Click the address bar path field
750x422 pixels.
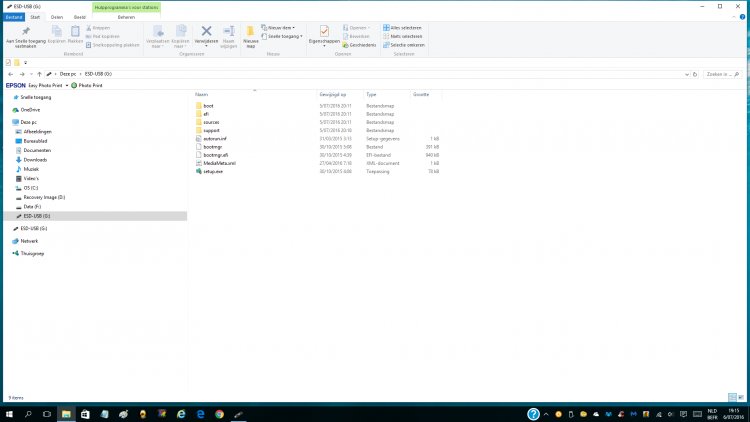pyautogui.click(x=380, y=74)
